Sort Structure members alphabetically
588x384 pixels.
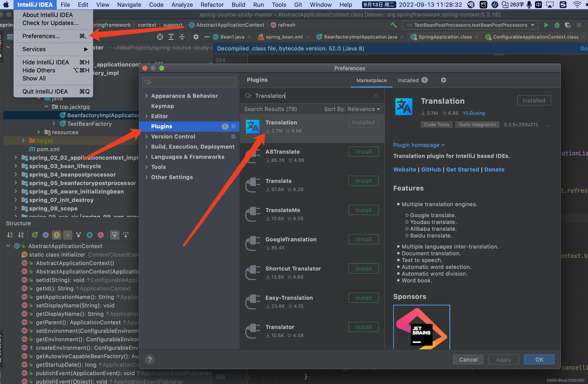[21, 235]
